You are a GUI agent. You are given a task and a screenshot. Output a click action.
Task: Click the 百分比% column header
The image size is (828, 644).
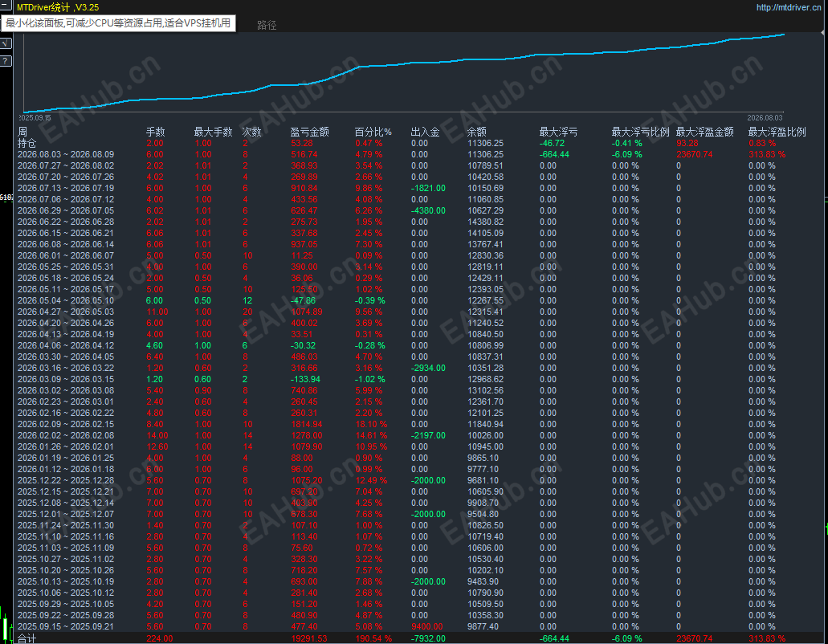point(373,132)
